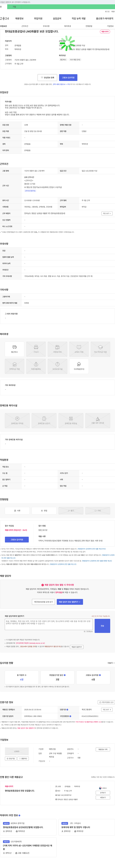Click the 보육시설 welfare icon

(57, 366)
